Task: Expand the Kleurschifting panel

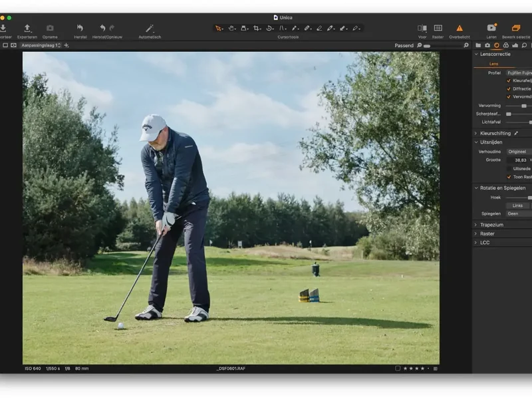Action: (476, 134)
